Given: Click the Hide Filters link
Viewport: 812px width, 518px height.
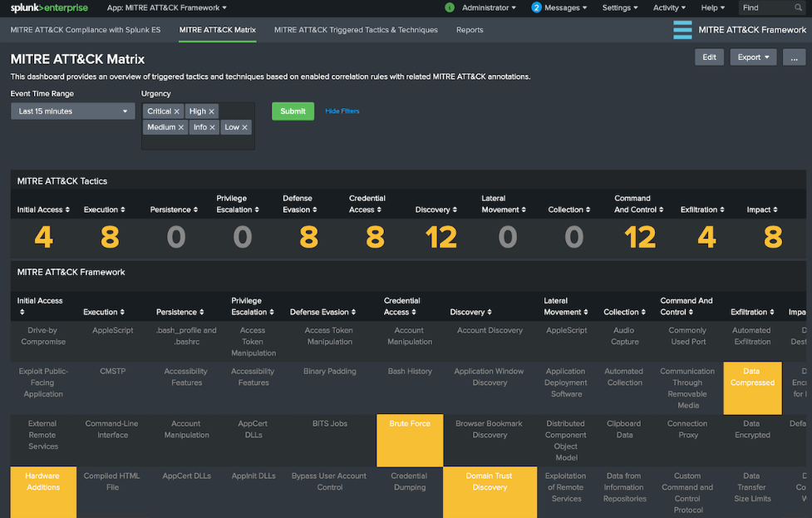Looking at the screenshot, I should (x=342, y=111).
